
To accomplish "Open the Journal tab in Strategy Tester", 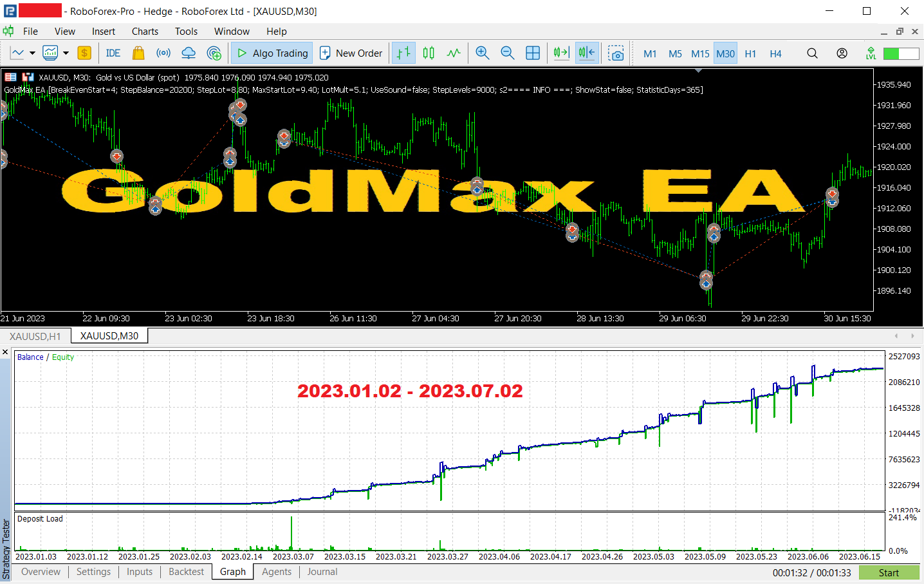I will coord(322,572).
